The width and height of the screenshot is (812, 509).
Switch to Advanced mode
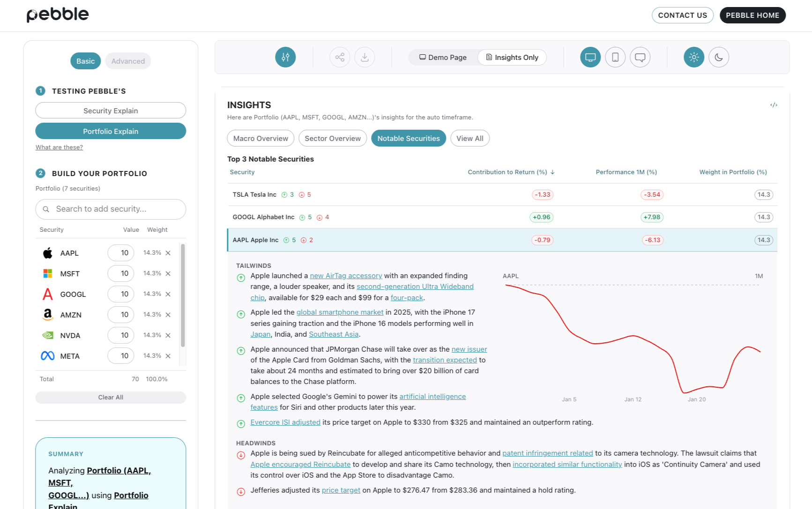point(128,61)
